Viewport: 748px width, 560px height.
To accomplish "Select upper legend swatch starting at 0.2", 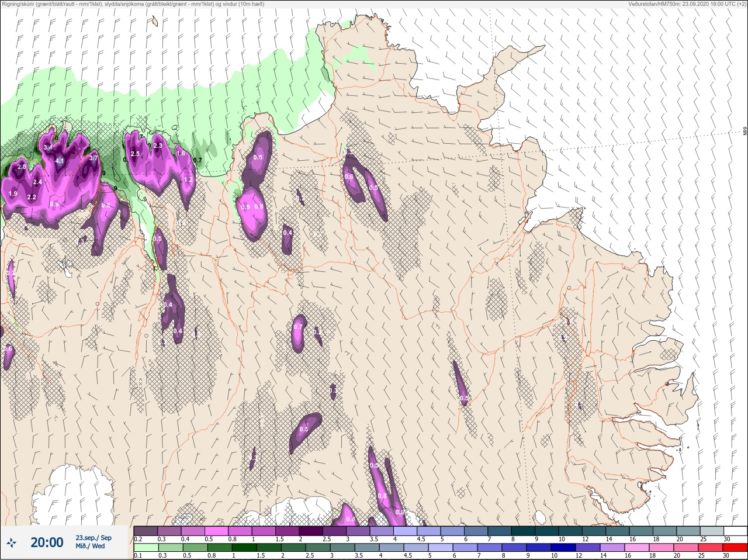I will click(x=146, y=531).
